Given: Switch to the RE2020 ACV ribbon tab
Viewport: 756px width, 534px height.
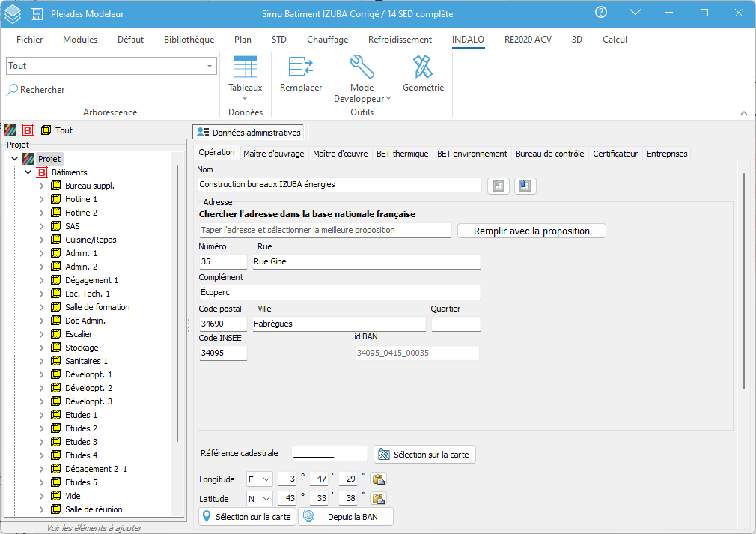Looking at the screenshot, I should pos(528,40).
